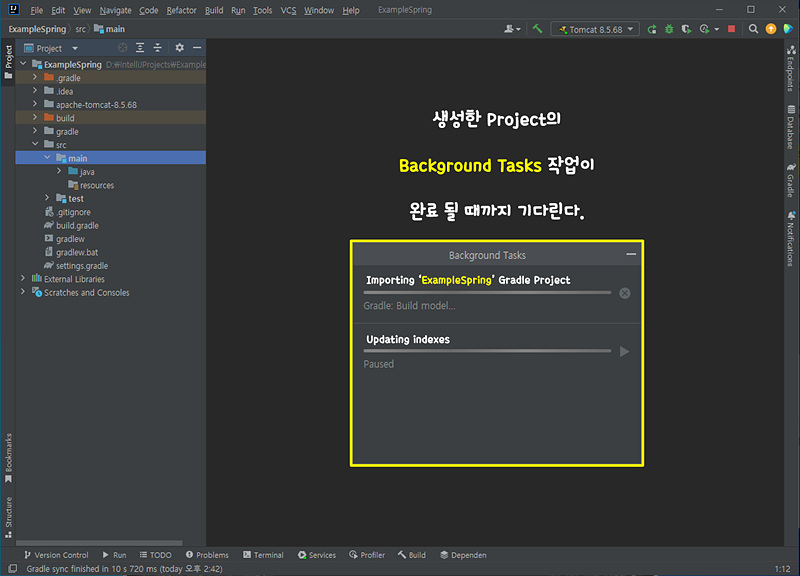
Task: Expand External Libraries node
Action: [x=23, y=278]
